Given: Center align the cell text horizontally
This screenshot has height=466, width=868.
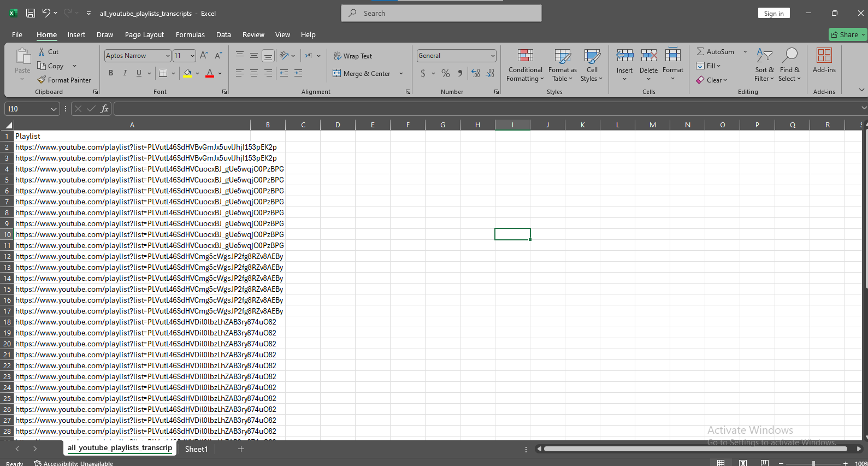Looking at the screenshot, I should tap(254, 73).
